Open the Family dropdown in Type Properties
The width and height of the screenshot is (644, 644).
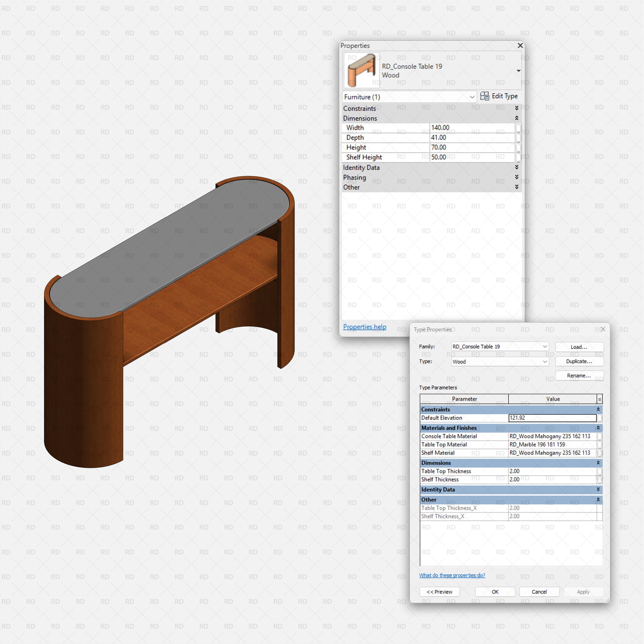[x=545, y=346]
